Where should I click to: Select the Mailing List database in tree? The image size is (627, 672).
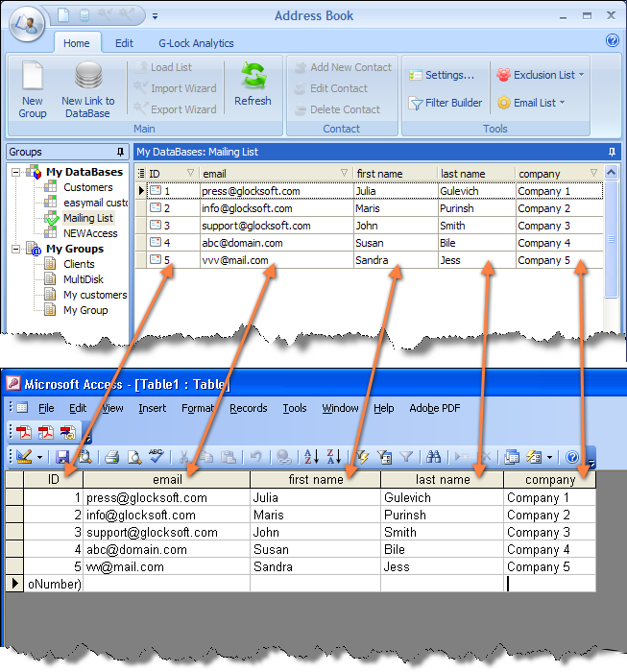point(86,218)
